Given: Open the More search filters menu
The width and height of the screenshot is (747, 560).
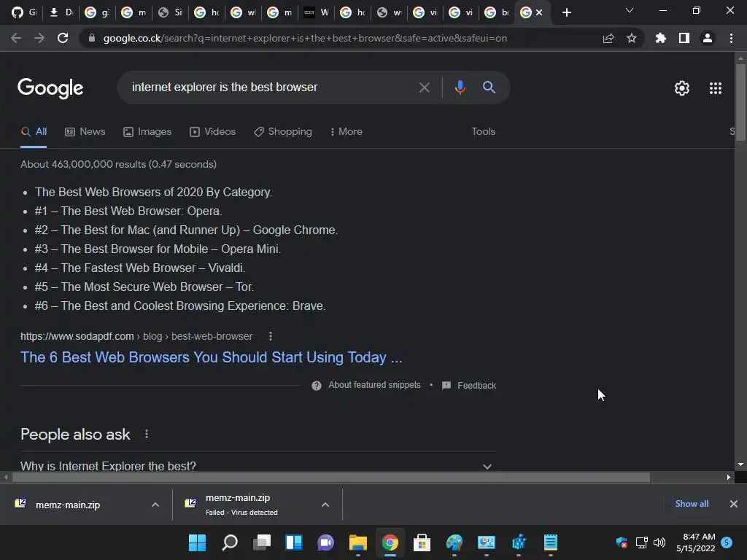Looking at the screenshot, I should pos(347,132).
